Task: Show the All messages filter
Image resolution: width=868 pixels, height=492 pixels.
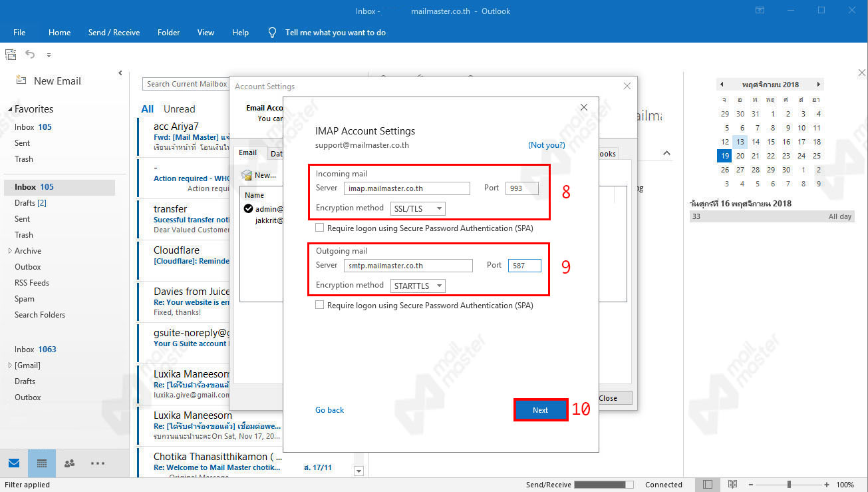Action: coord(147,109)
